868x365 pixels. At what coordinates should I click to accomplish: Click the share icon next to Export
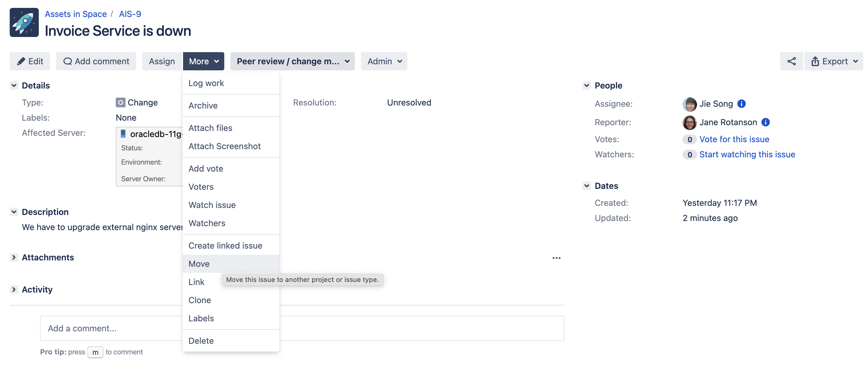[x=791, y=61]
